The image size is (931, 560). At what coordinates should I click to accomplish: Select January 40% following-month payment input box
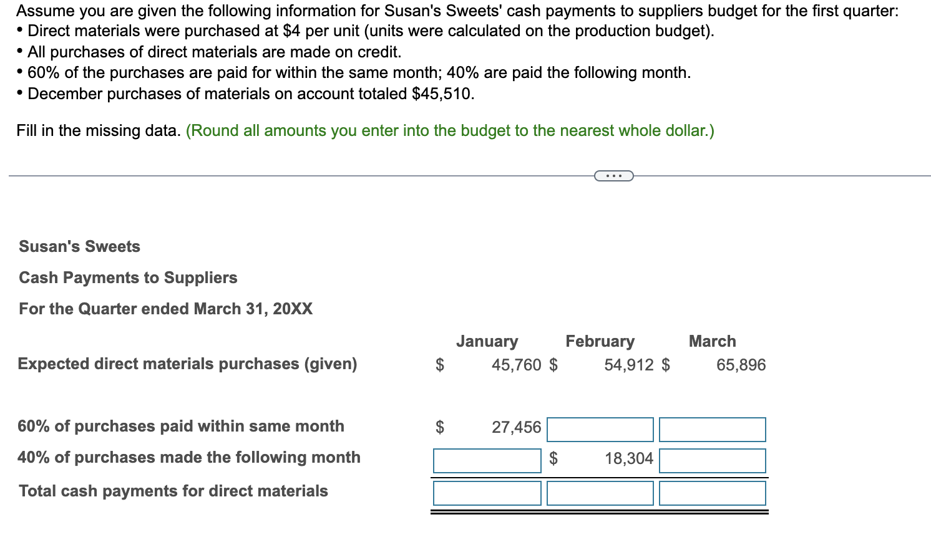coord(487,461)
